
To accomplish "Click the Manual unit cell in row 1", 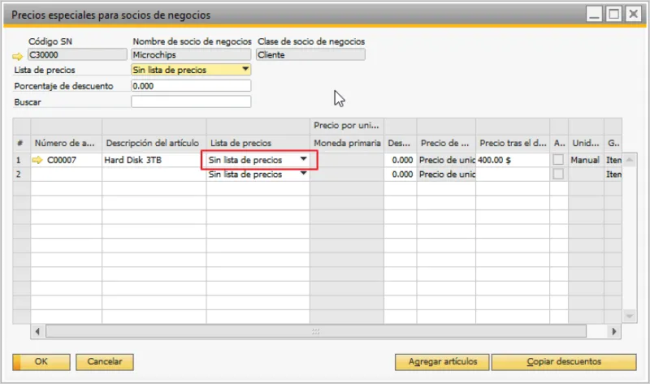I will (x=585, y=160).
